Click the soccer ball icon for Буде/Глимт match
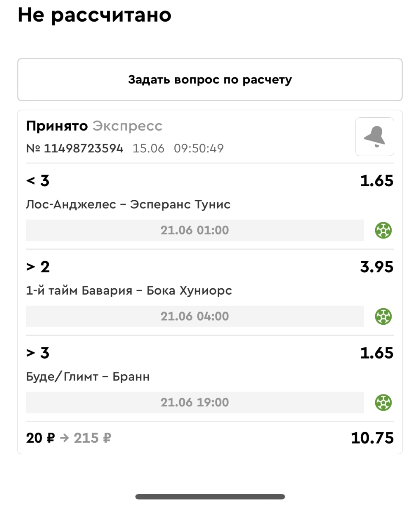 pos(383,403)
